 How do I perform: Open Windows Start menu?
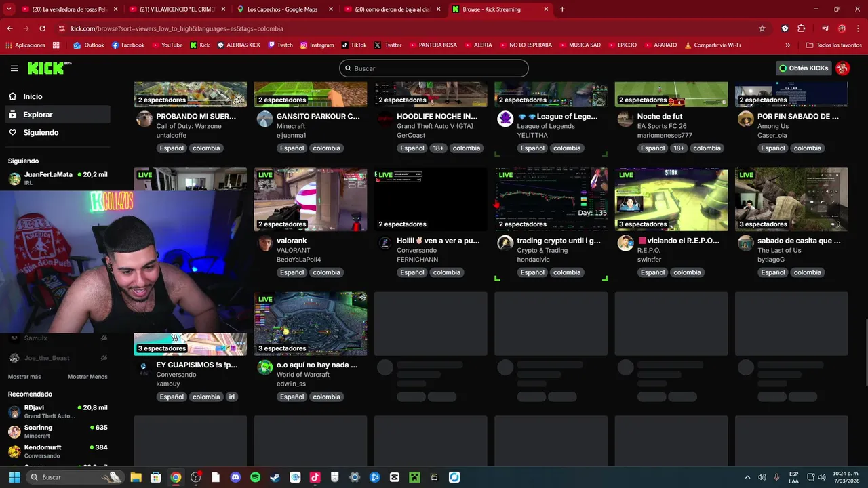point(14,477)
